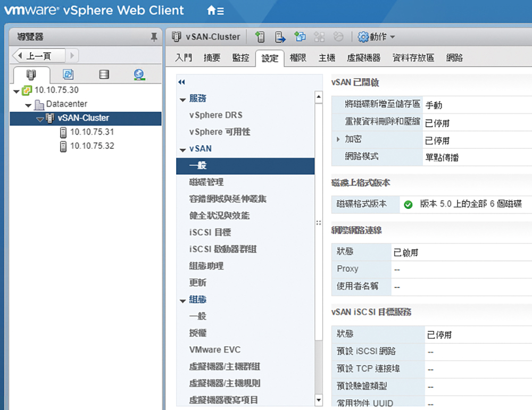Viewport: 532px width, 410px height.
Task: Open VMware EVC settings
Action: [215, 349]
